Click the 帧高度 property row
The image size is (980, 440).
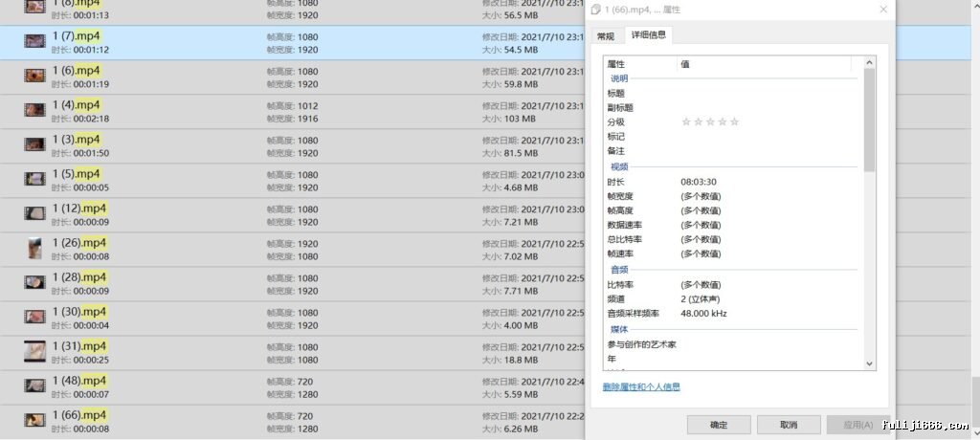pos(731,210)
